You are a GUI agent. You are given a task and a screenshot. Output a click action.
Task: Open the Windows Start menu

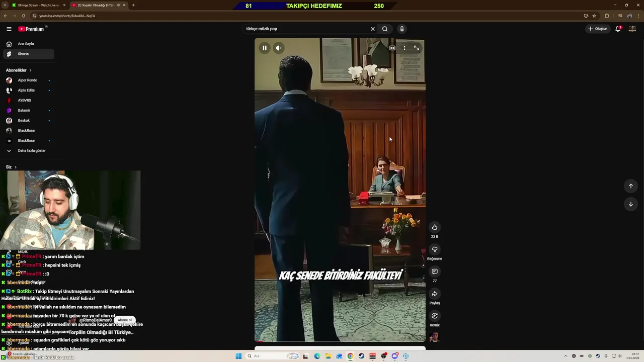pos(238,356)
